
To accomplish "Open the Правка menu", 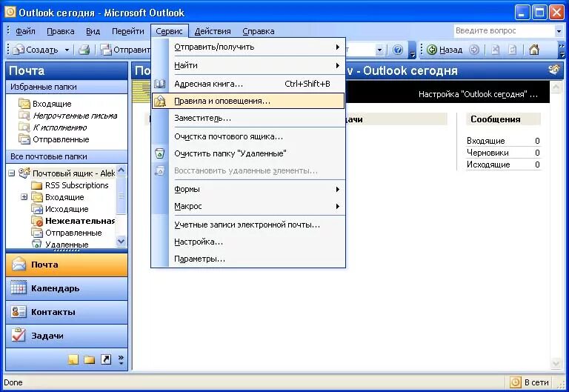I will click(x=60, y=31).
